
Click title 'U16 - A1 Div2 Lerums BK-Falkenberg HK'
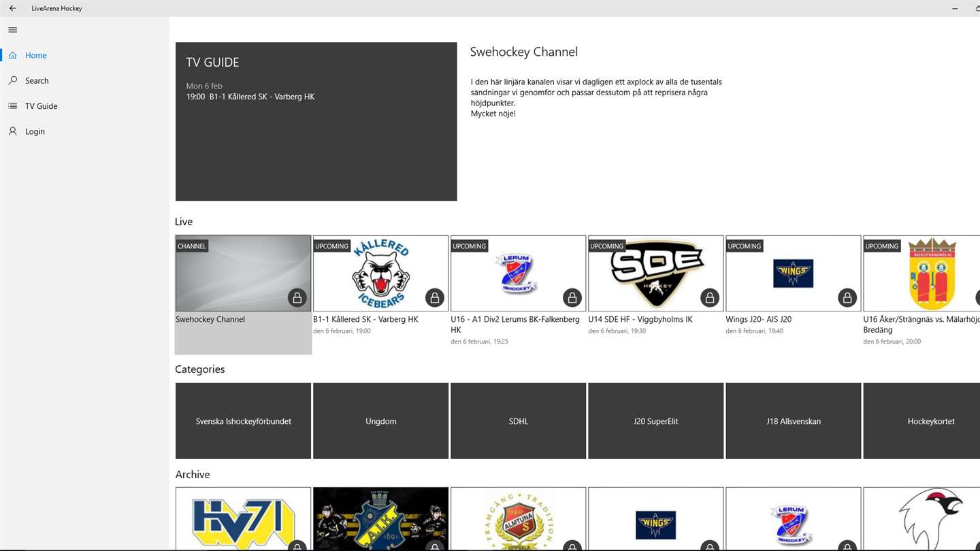click(x=515, y=324)
